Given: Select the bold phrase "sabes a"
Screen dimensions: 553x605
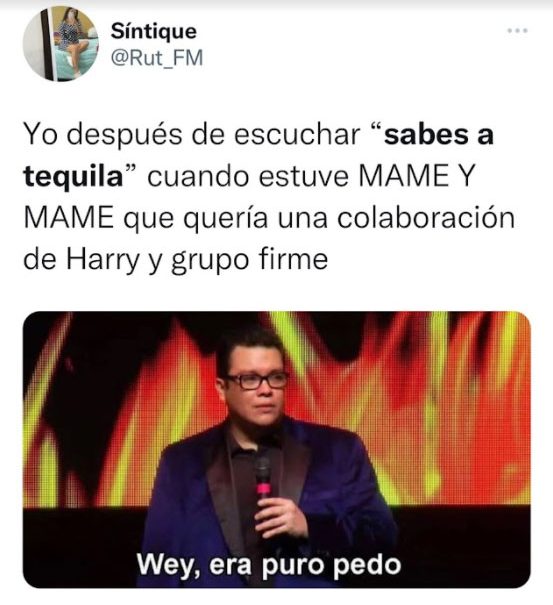Looking at the screenshot, I should coord(439,135).
